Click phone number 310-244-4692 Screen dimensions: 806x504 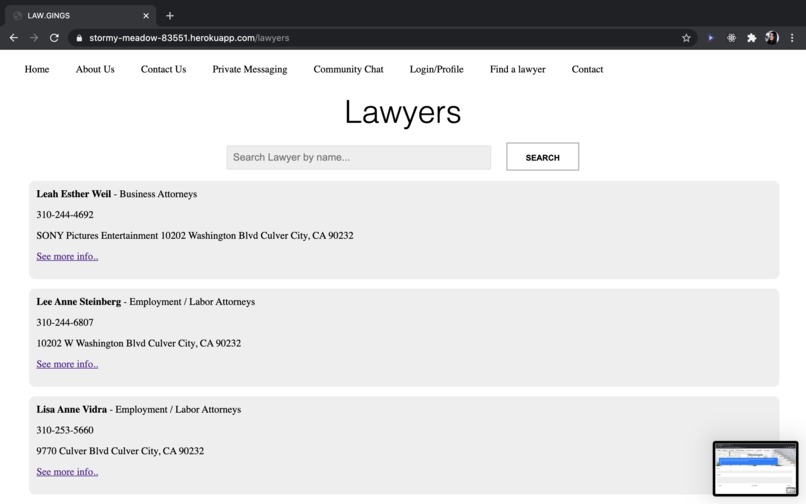(65, 215)
